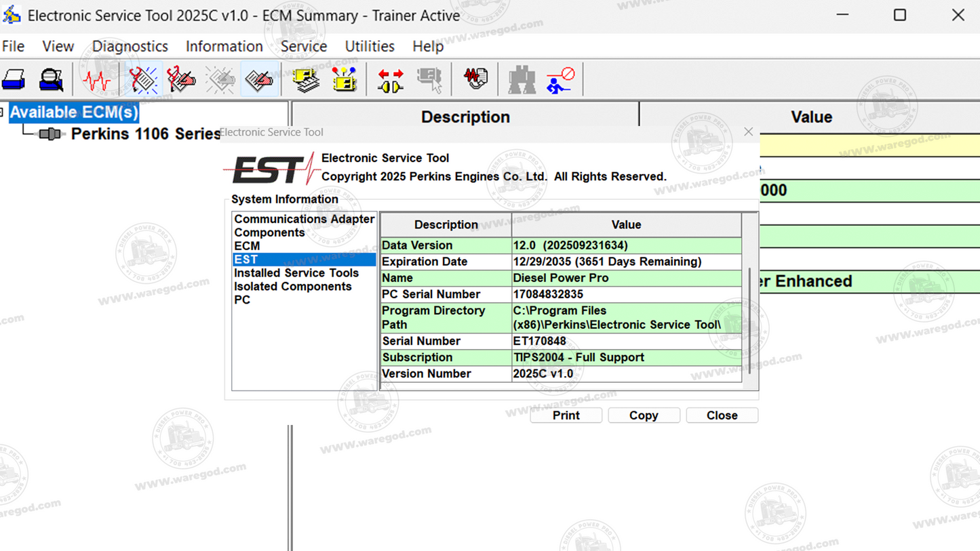
Task: Open Active Diagnostic Codes toolbar icon
Action: pyautogui.click(x=143, y=80)
